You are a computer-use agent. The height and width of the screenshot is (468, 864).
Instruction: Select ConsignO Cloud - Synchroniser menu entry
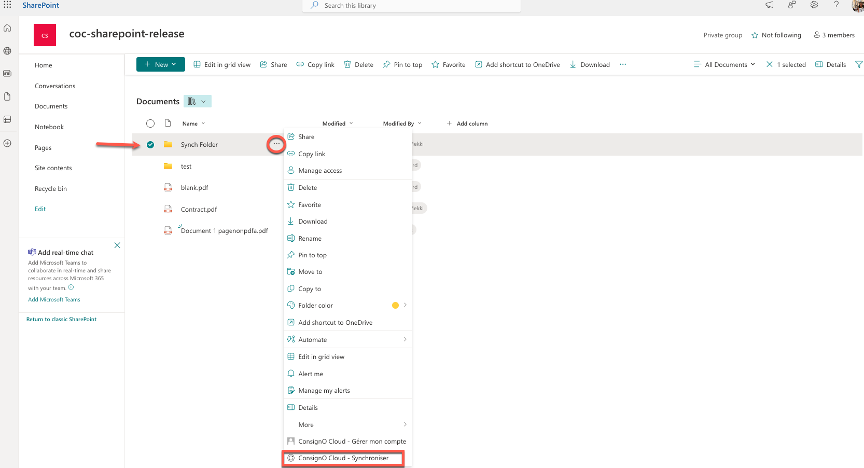[x=345, y=458]
